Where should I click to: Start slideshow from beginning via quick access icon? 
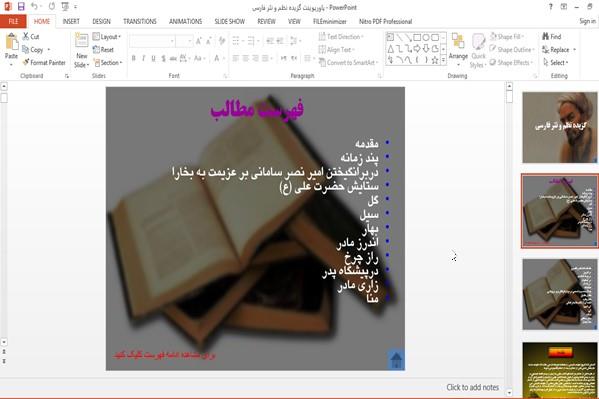(65, 6)
